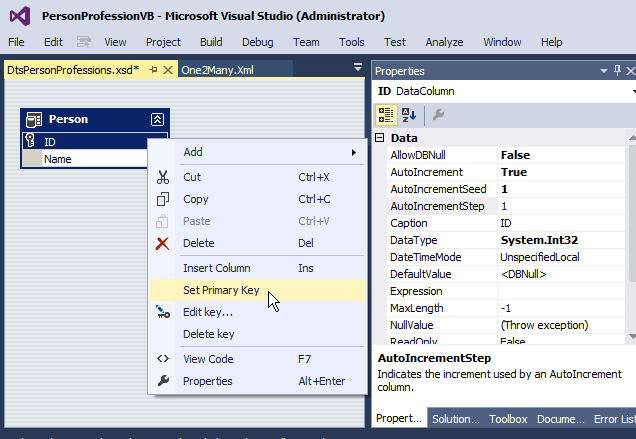Screen dimensions: 636x439
Task: Collapse the Data category
Action: [x=380, y=138]
